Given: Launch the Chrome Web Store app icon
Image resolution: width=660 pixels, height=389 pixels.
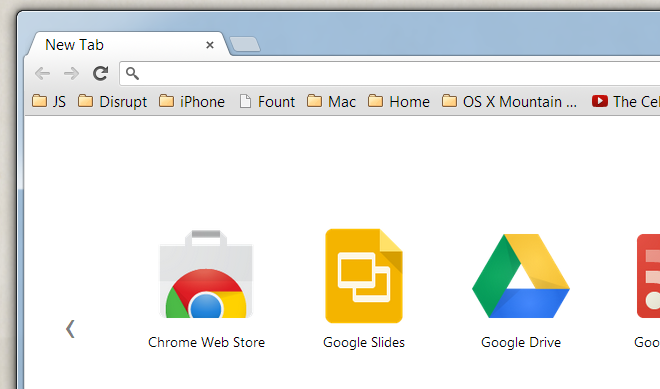Looking at the screenshot, I should pos(206,274).
